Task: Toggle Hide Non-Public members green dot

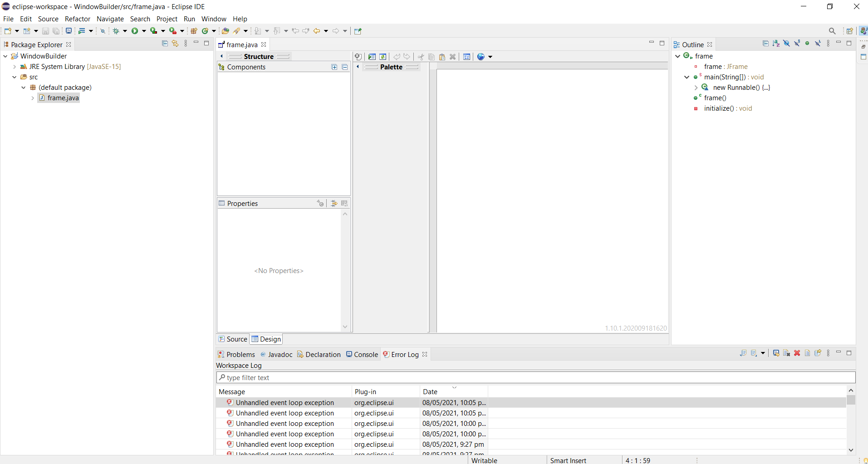Action: click(807, 44)
